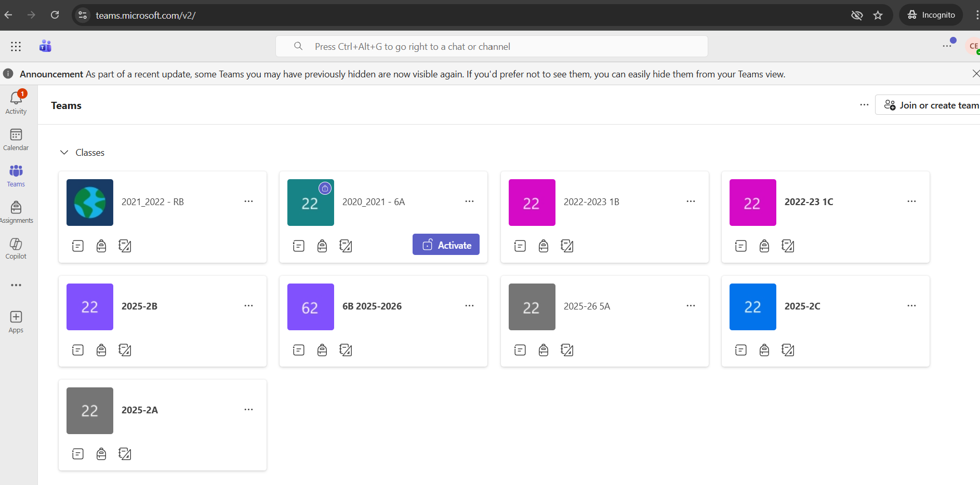
Task: Click the Incognito button in the browser
Action: click(931, 15)
